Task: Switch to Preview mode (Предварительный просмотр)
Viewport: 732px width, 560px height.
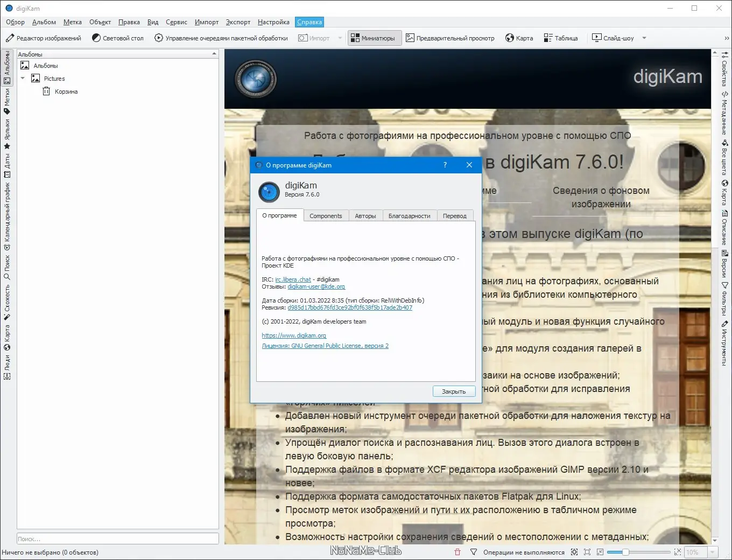Action: point(450,38)
